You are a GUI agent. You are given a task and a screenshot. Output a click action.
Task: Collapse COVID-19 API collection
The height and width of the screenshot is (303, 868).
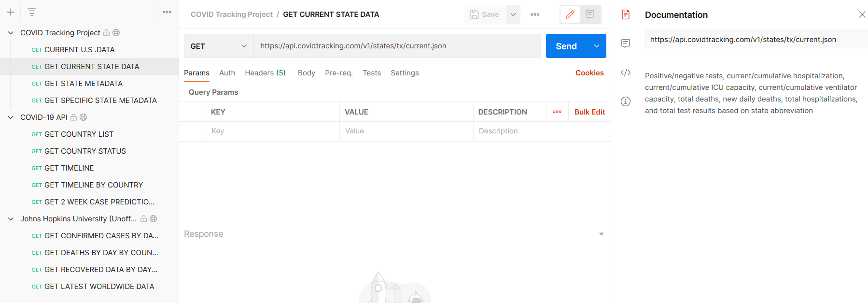click(11, 117)
